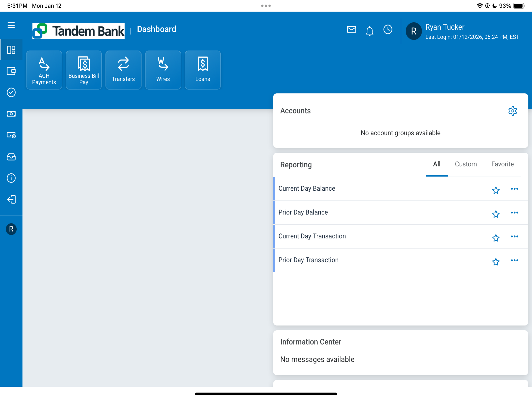
Task: Open more options for Current Day Balance
Action: [x=514, y=189]
